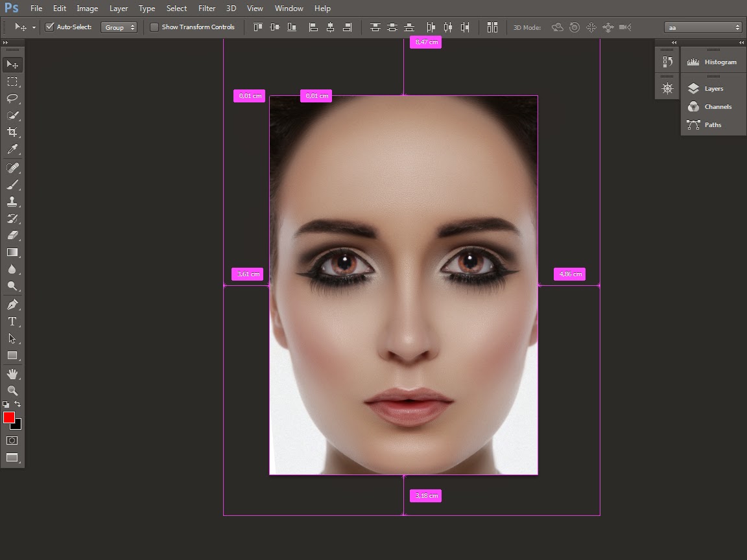The image size is (747, 560).
Task: Select the Clone Stamp tool
Action: pyautogui.click(x=12, y=202)
